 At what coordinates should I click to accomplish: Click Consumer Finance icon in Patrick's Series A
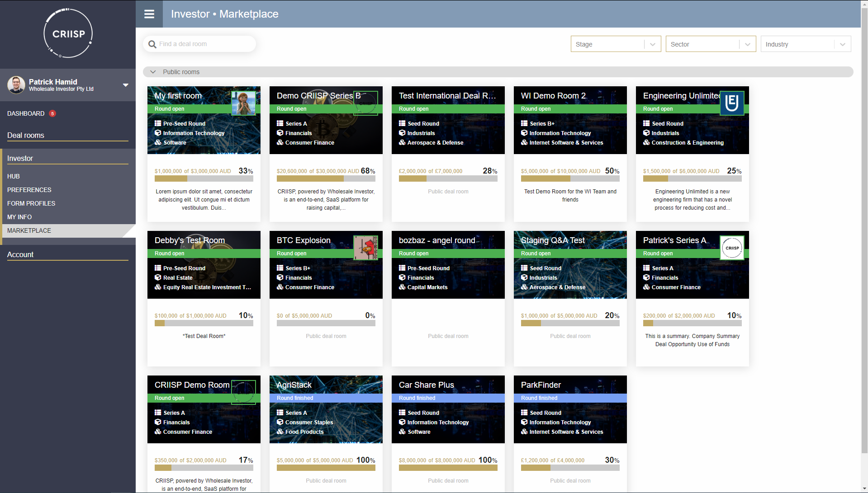click(646, 287)
